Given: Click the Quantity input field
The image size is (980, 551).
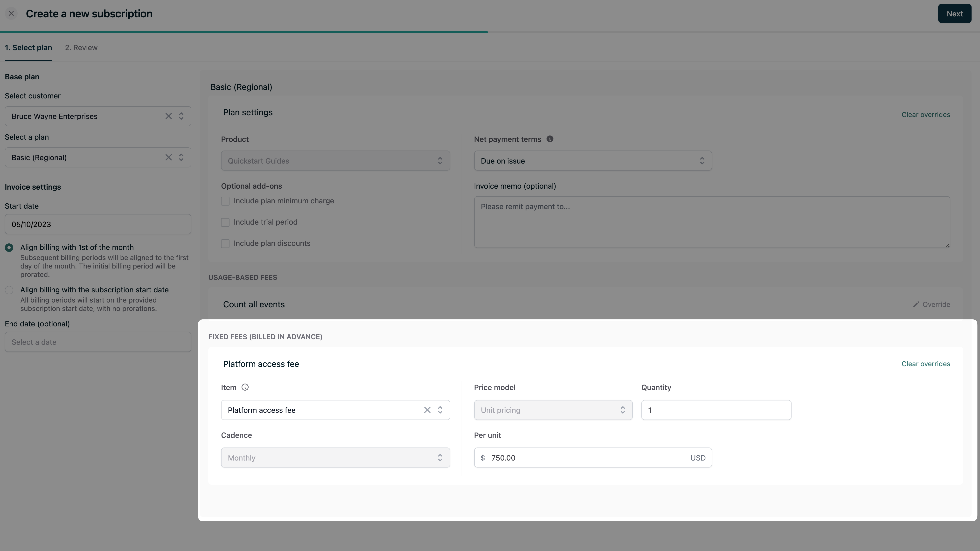Looking at the screenshot, I should (716, 410).
